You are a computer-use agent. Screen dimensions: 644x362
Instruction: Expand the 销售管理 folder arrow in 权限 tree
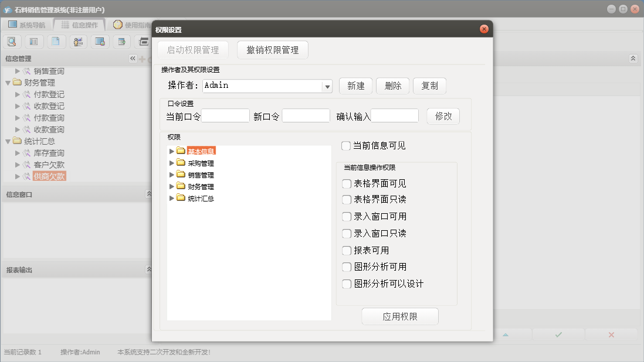[x=172, y=175]
